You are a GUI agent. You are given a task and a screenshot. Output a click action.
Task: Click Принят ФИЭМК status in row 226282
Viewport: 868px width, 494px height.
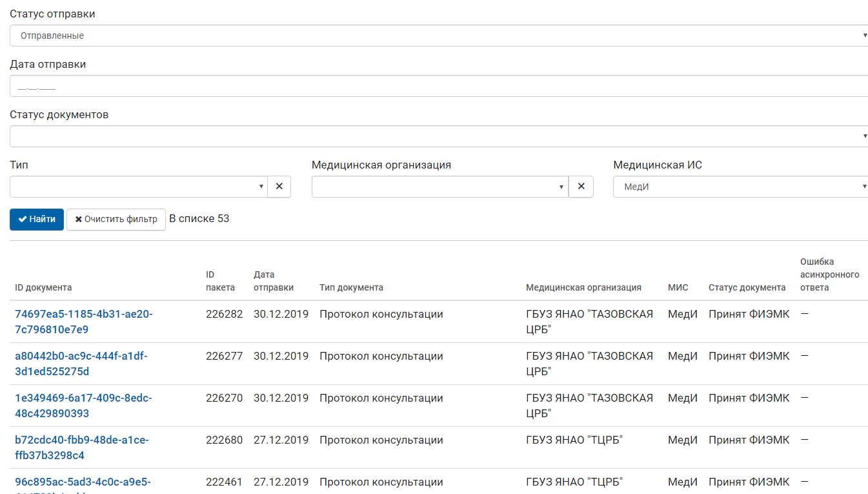coord(749,314)
